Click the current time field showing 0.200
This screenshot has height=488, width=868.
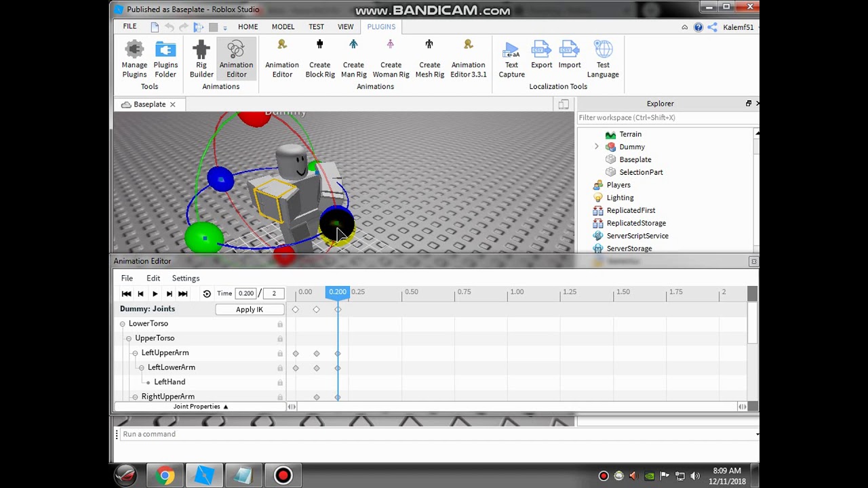246,293
